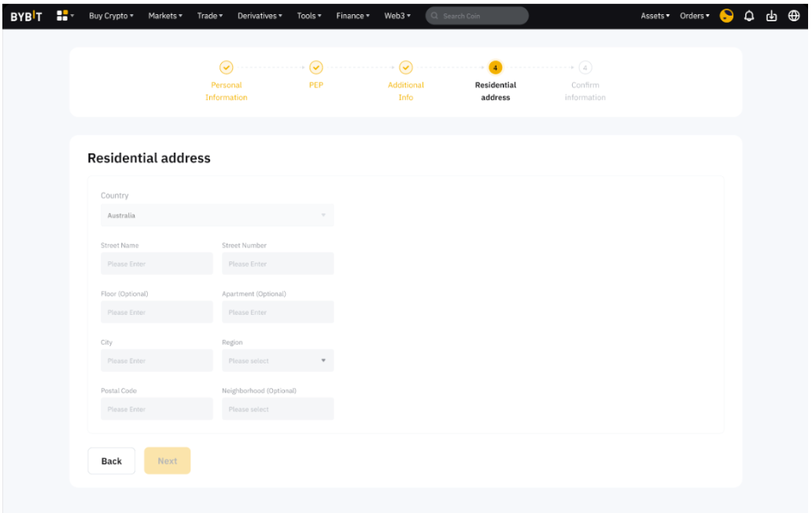The height and width of the screenshot is (513, 812).
Task: Click the Personal Information step checkmark
Action: [226, 68]
